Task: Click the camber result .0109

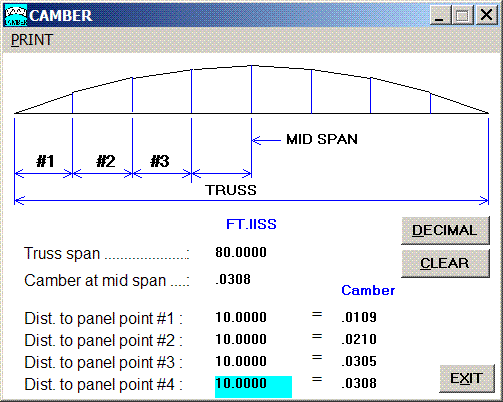Action: click(x=359, y=317)
